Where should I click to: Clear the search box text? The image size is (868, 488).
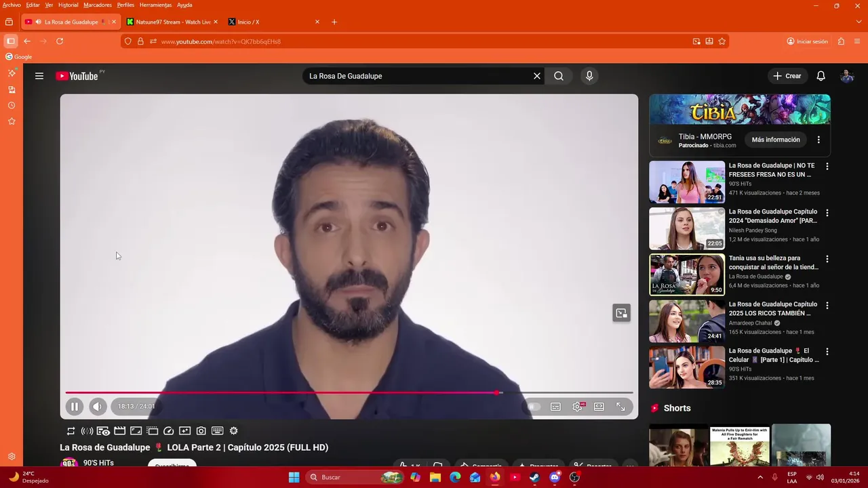pyautogui.click(x=537, y=76)
